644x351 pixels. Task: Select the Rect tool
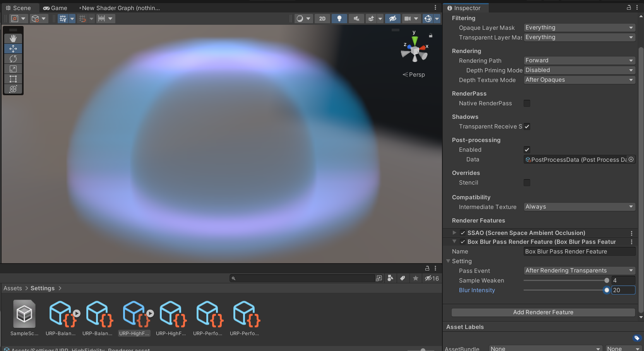(x=13, y=79)
